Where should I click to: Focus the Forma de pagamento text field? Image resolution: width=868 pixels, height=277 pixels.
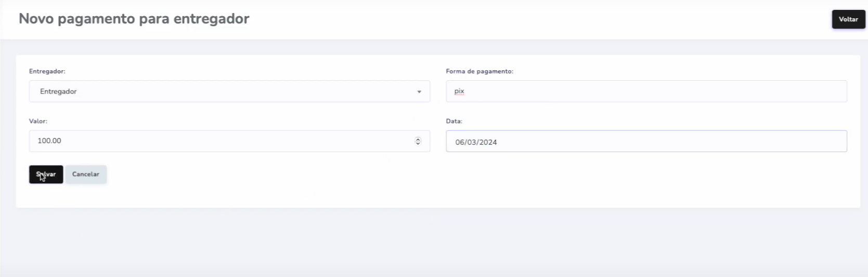pos(646,91)
